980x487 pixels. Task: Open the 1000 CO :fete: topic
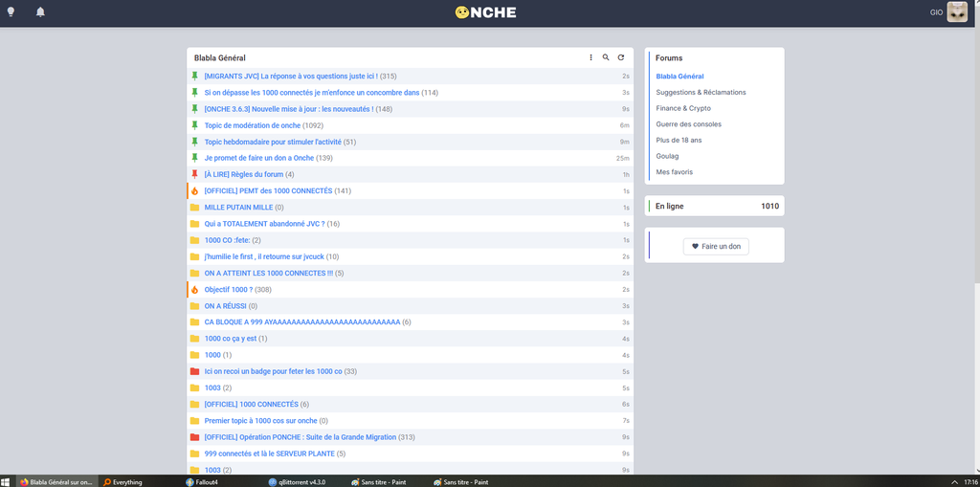(228, 240)
